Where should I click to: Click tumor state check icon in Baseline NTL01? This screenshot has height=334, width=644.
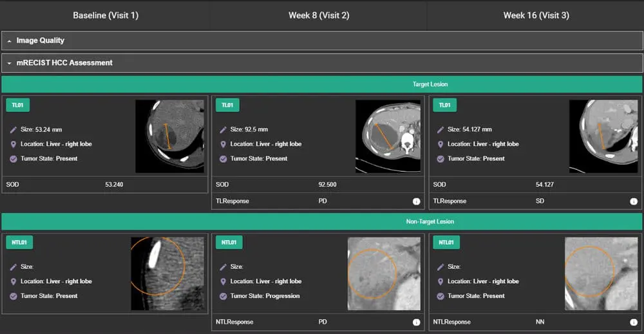[14, 296]
